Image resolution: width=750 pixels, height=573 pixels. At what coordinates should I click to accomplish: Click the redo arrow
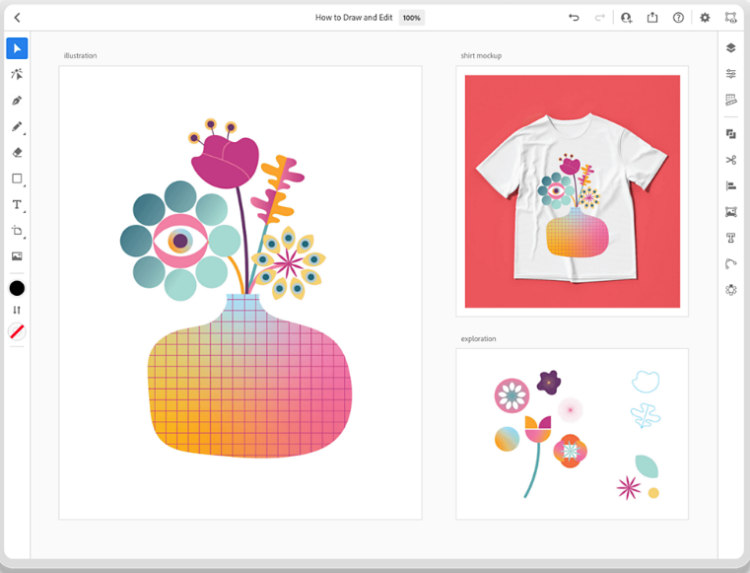click(599, 18)
